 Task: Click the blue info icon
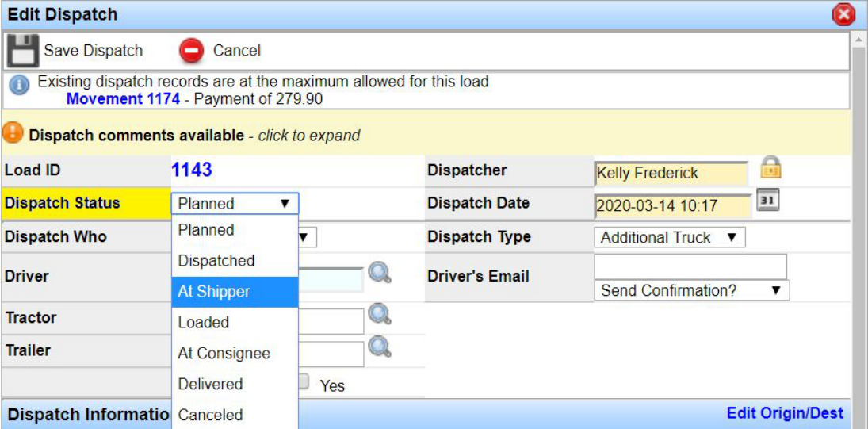[x=20, y=86]
